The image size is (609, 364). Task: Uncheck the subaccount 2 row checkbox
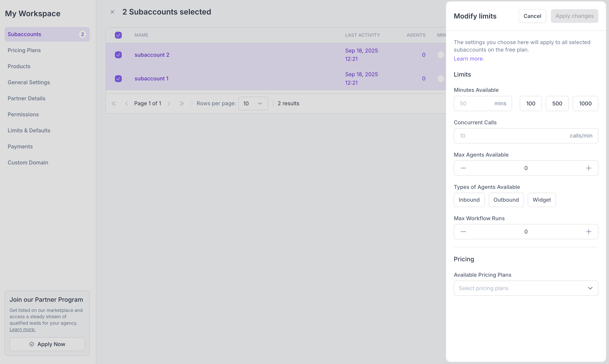pyautogui.click(x=118, y=55)
